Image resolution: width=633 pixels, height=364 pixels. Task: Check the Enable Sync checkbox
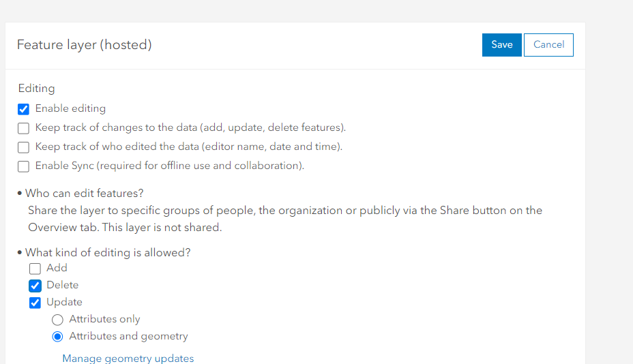(x=24, y=166)
